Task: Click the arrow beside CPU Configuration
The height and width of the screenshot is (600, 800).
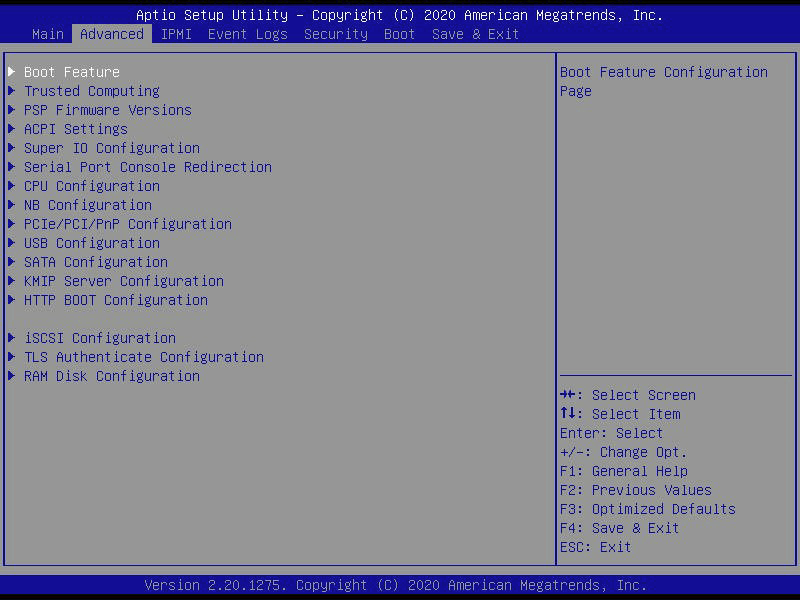Action: point(12,185)
